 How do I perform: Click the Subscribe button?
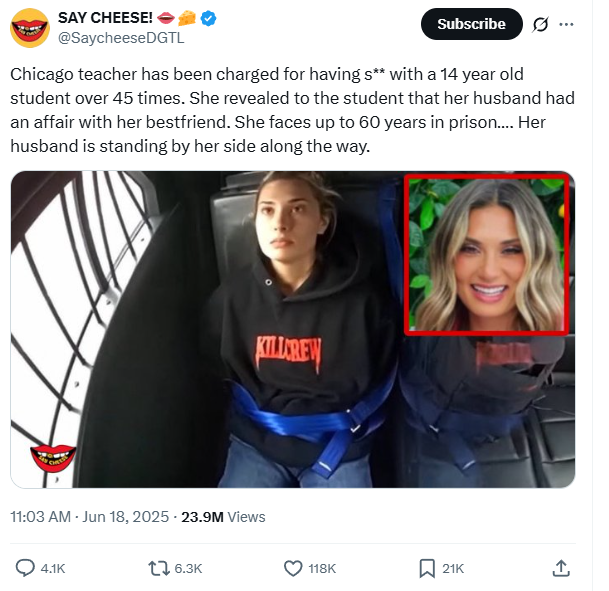472,24
